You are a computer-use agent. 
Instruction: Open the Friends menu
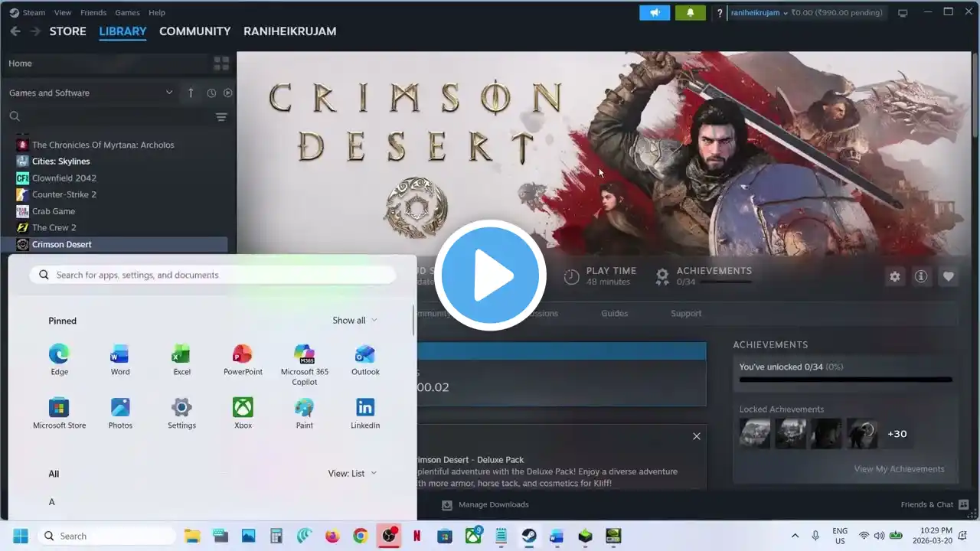[93, 13]
